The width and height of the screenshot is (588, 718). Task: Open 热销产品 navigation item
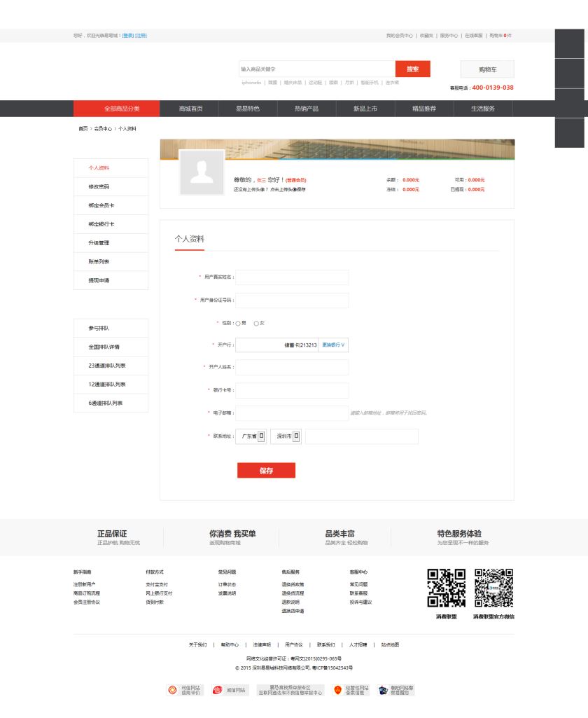click(x=307, y=109)
